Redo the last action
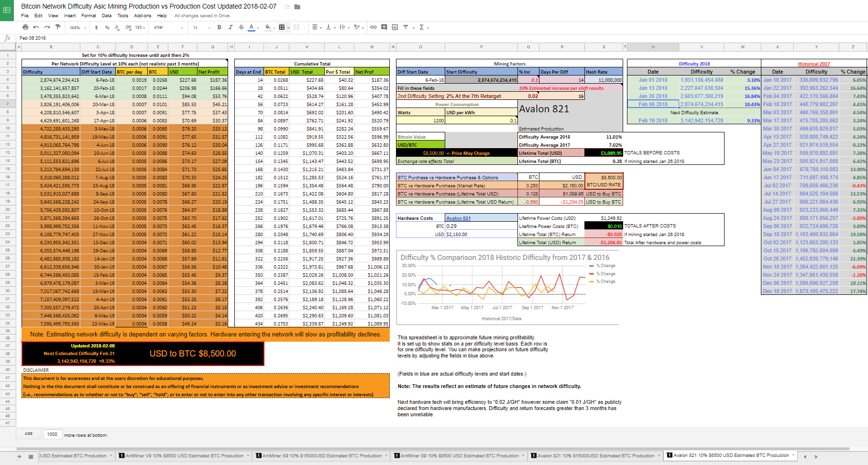Screen dimensions: 868x465 [47, 27]
